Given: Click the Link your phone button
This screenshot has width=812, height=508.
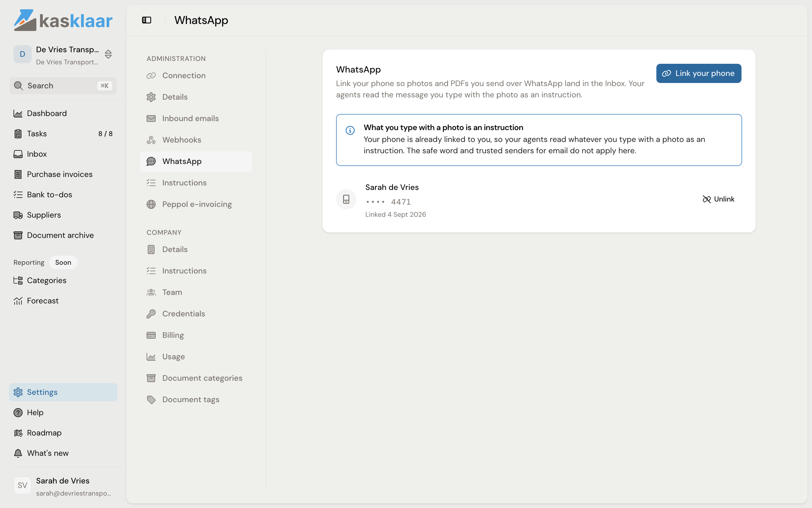Looking at the screenshot, I should coord(699,73).
